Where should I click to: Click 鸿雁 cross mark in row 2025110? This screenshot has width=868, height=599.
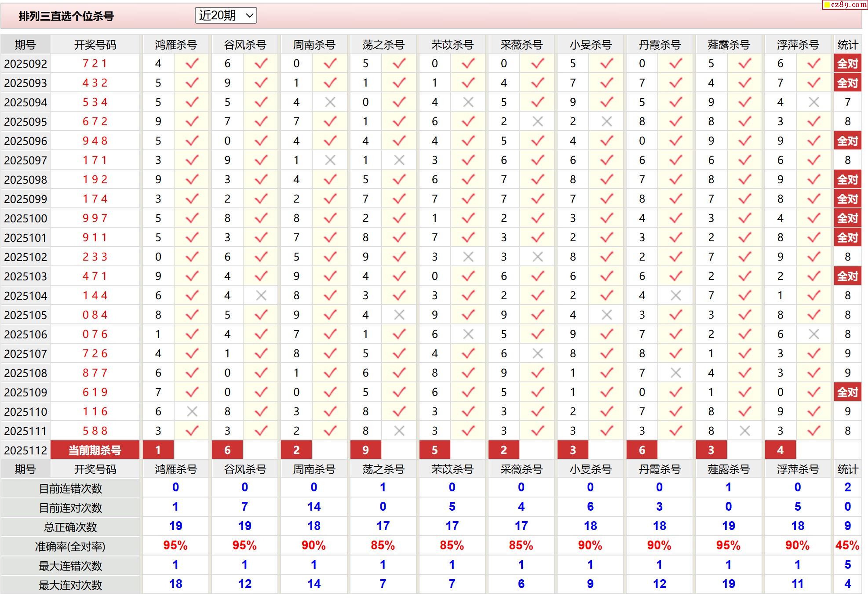[192, 412]
